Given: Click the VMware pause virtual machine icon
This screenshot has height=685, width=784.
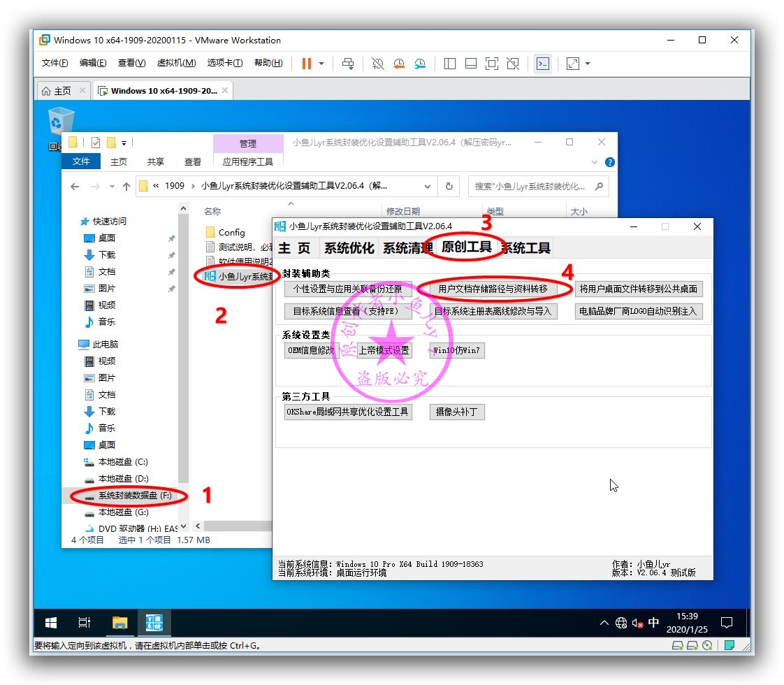Looking at the screenshot, I should (307, 64).
